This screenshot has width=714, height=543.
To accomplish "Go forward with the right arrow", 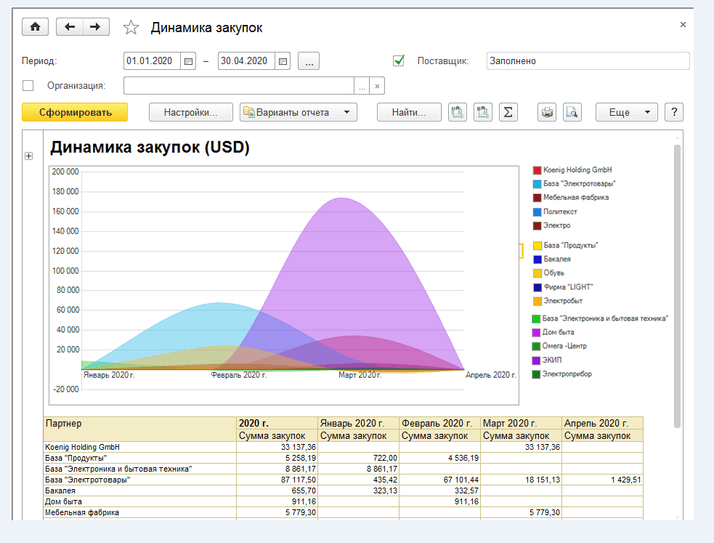I will pos(95,27).
